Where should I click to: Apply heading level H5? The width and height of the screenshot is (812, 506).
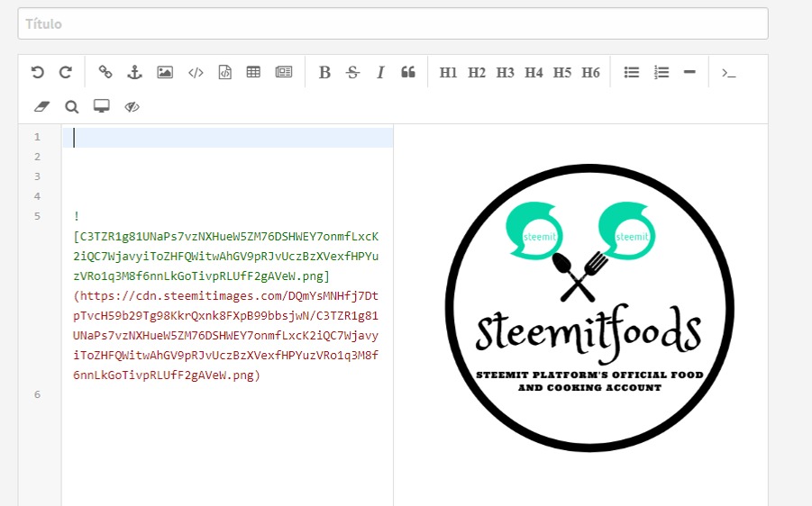coord(561,72)
